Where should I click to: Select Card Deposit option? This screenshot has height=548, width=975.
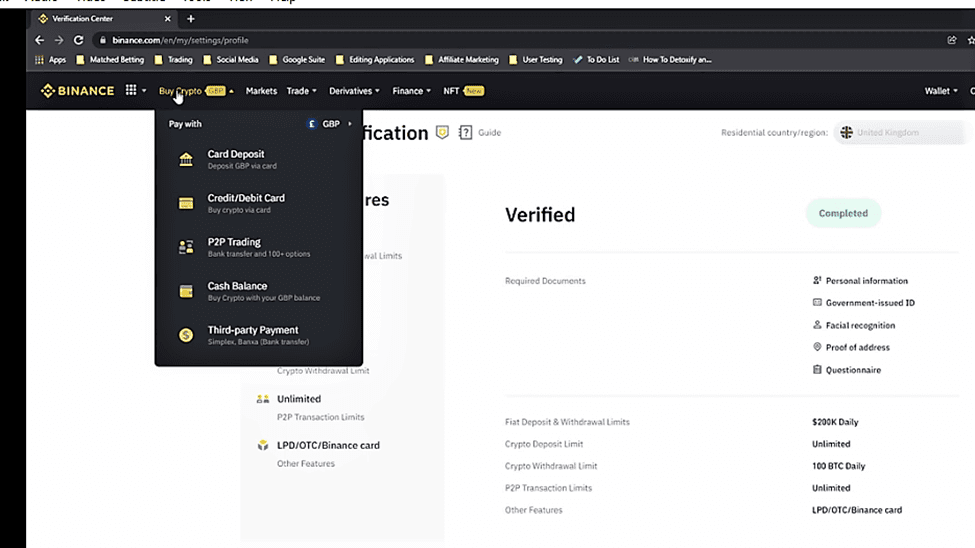tap(259, 159)
